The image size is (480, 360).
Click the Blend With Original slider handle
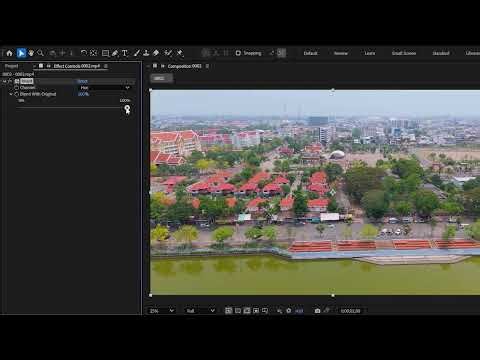(127, 108)
